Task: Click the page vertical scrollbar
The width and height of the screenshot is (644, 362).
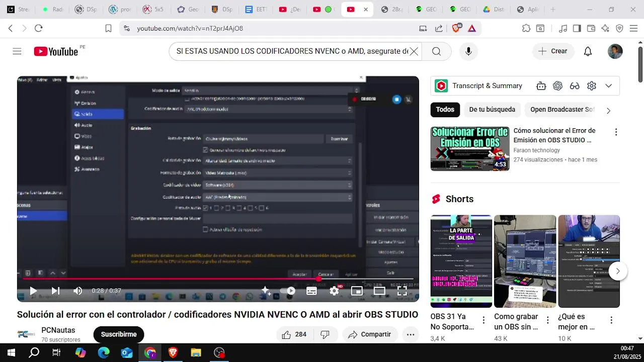Action: click(640, 65)
